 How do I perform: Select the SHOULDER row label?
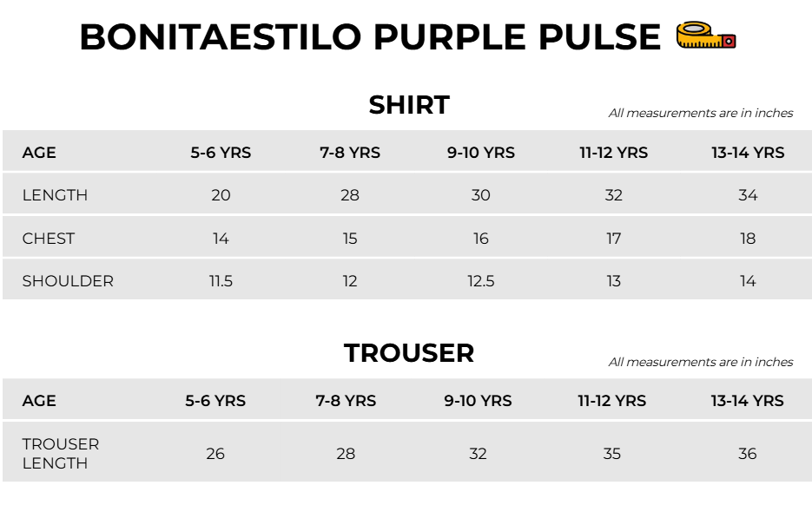point(68,281)
